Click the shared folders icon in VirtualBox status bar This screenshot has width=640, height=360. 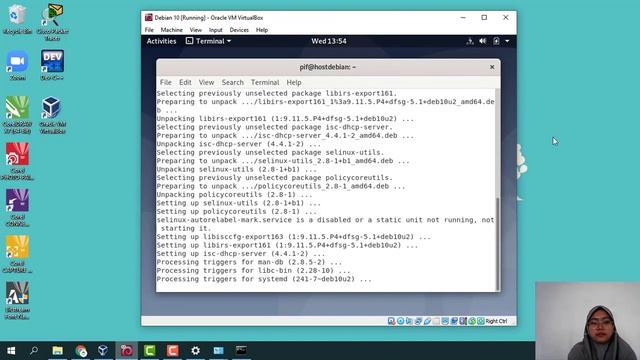tap(436, 321)
